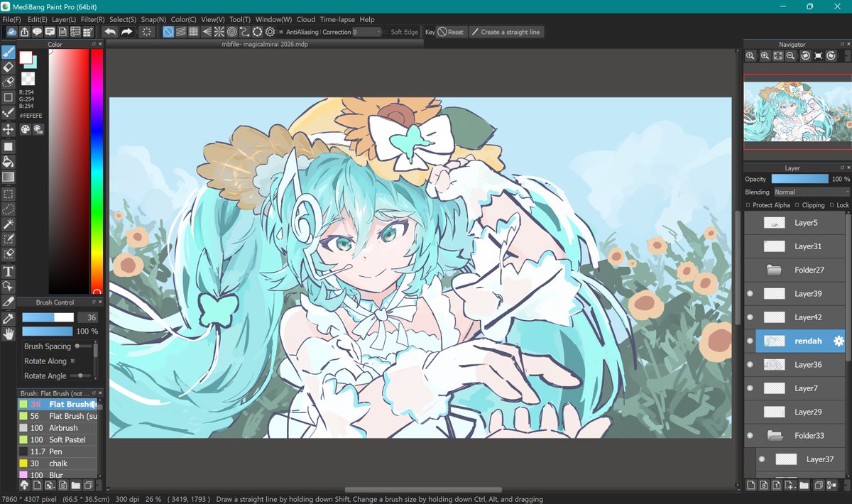This screenshot has height=504, width=852.
Task: Select the Text tool
Action: (9, 271)
